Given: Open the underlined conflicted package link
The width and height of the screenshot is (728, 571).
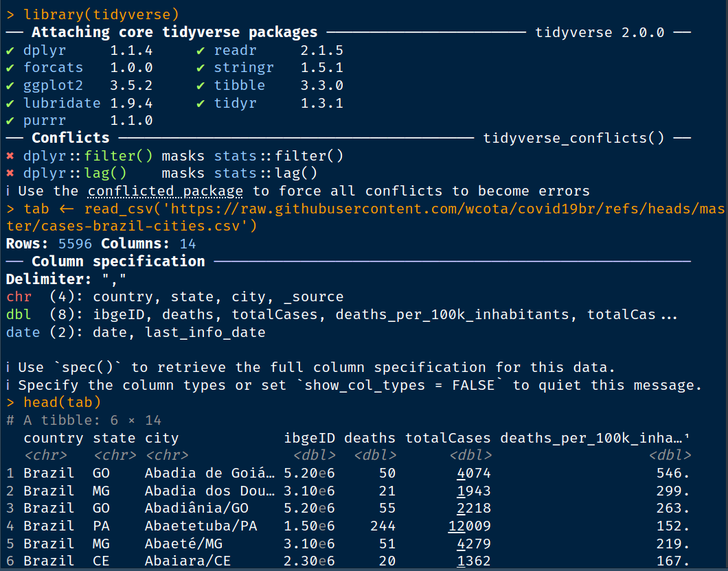Looking at the screenshot, I should click(165, 191).
